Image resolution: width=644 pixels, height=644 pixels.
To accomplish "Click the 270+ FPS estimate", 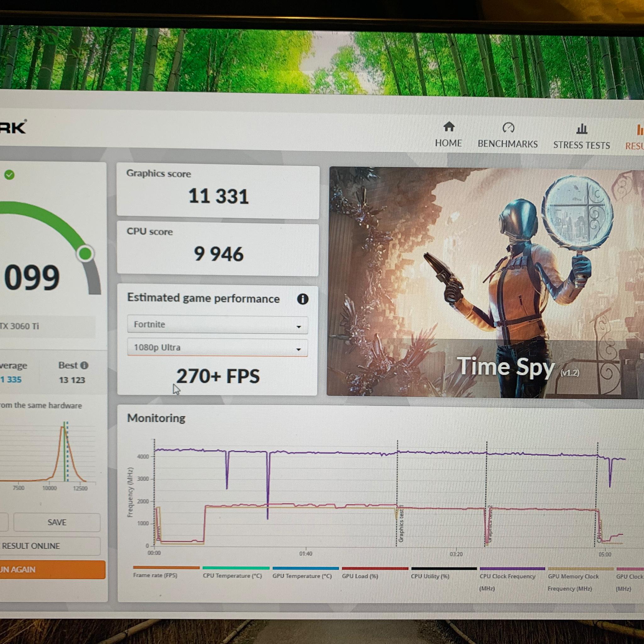I will [218, 376].
